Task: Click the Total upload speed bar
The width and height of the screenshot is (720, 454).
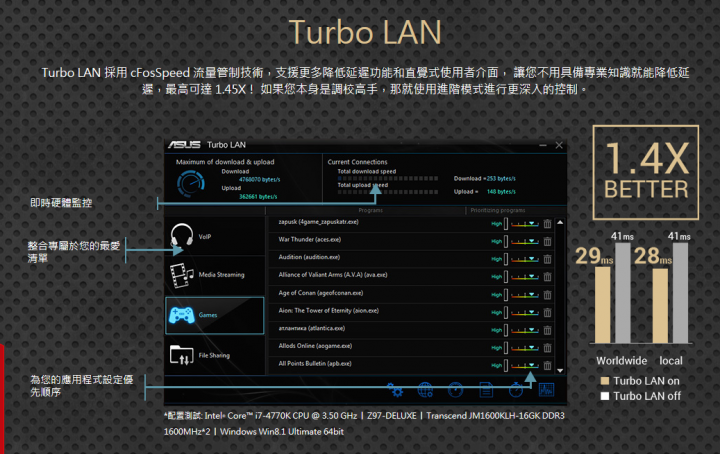Action: (388, 192)
